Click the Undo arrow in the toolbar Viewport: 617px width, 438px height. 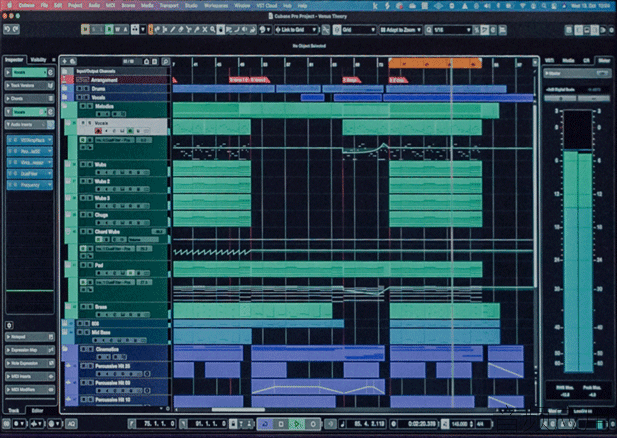point(7,29)
